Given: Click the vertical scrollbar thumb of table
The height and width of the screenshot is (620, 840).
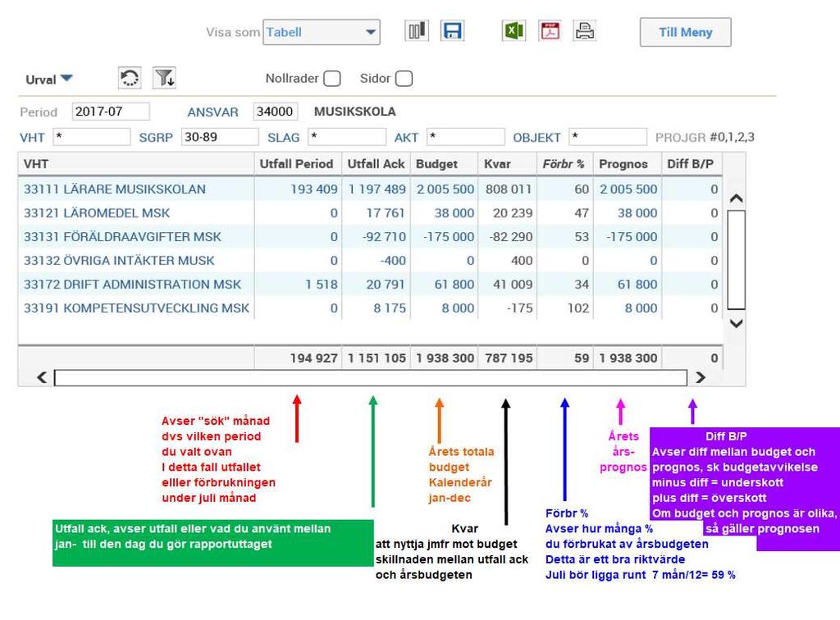Looking at the screenshot, I should 736,260.
